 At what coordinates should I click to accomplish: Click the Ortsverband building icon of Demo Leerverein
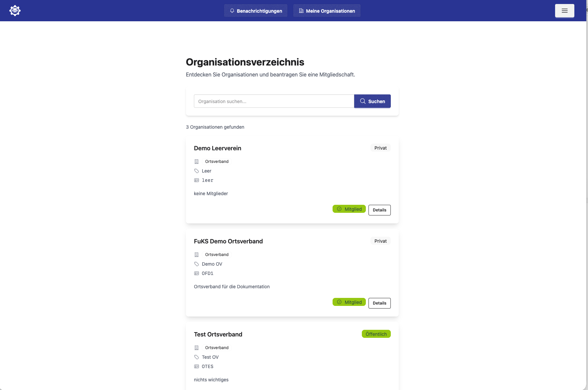tap(197, 161)
